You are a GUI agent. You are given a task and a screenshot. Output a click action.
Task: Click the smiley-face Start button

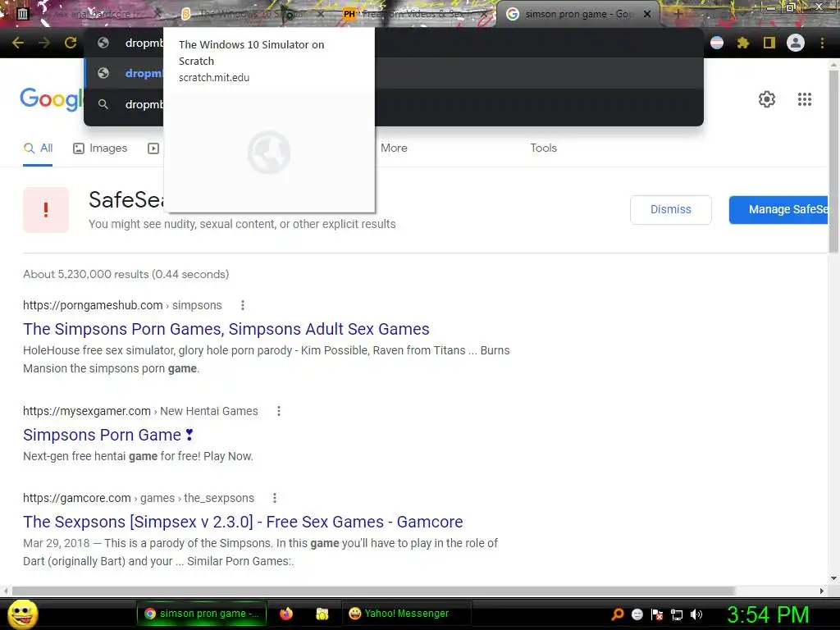pos(22,614)
